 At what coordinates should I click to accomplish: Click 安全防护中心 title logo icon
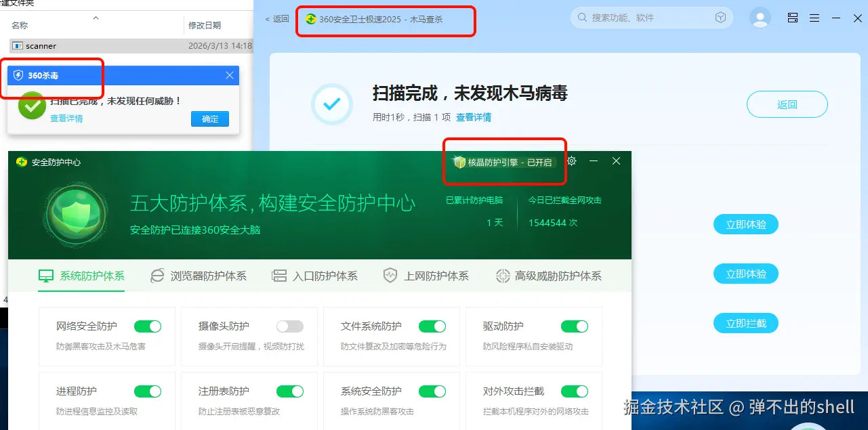click(22, 162)
